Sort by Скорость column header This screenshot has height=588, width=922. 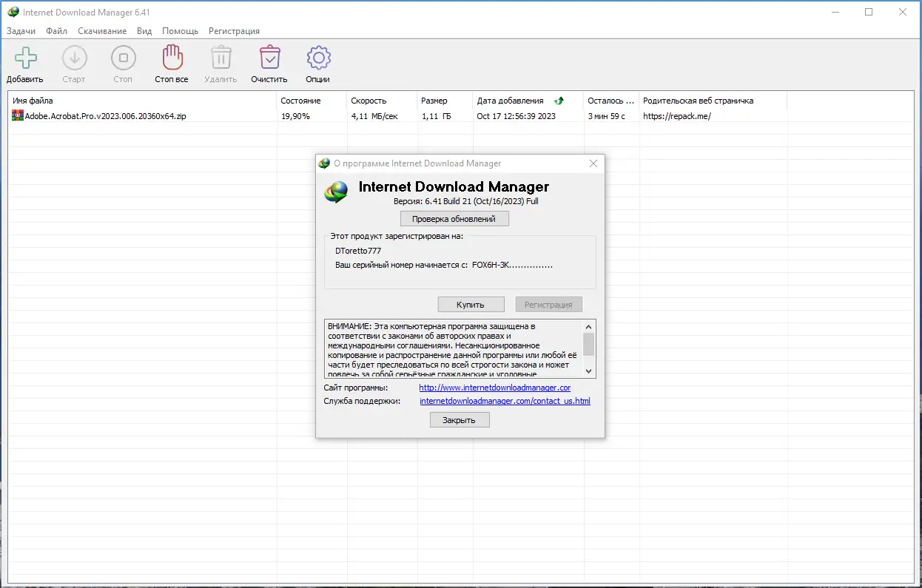click(383, 101)
